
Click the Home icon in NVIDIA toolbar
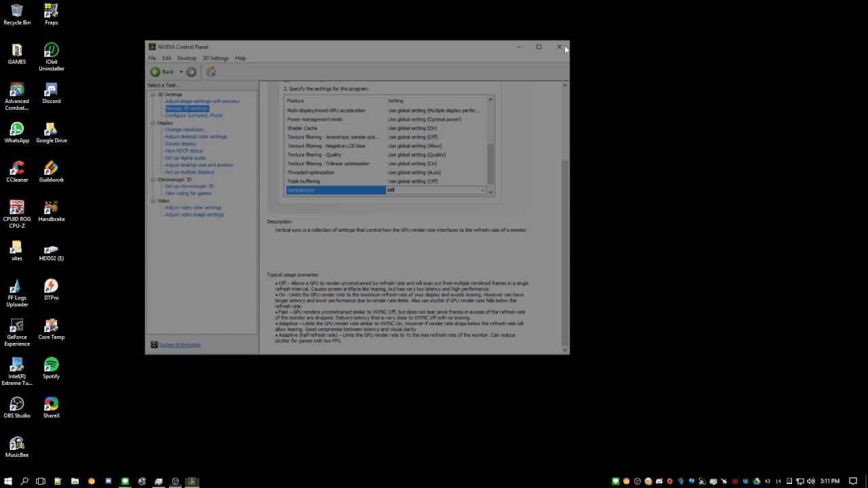click(x=211, y=72)
